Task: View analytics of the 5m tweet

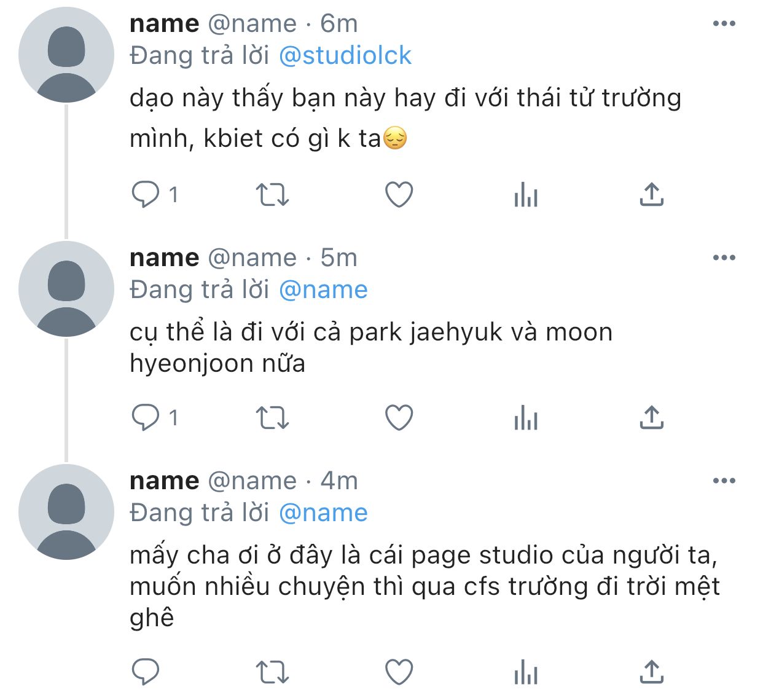Action: pyautogui.click(x=526, y=418)
